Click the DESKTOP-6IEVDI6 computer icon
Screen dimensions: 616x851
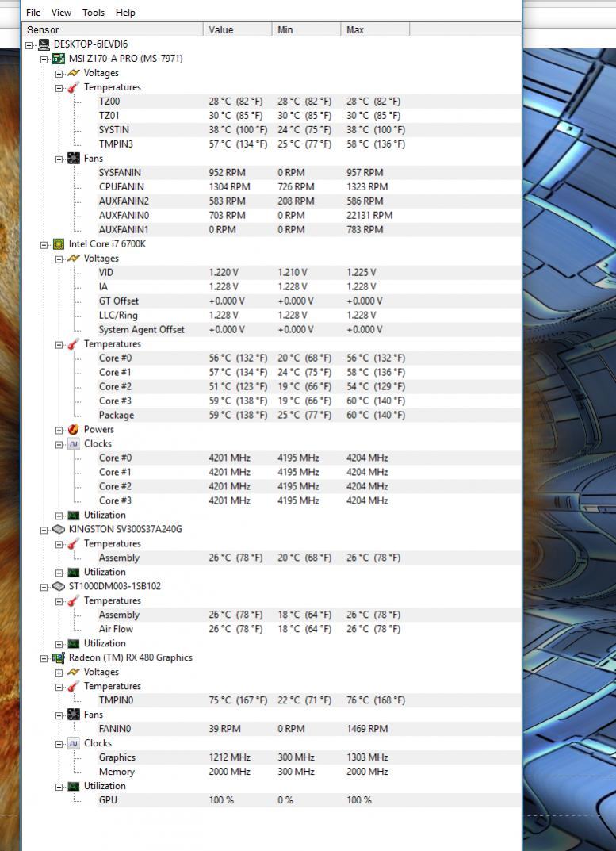[x=44, y=44]
